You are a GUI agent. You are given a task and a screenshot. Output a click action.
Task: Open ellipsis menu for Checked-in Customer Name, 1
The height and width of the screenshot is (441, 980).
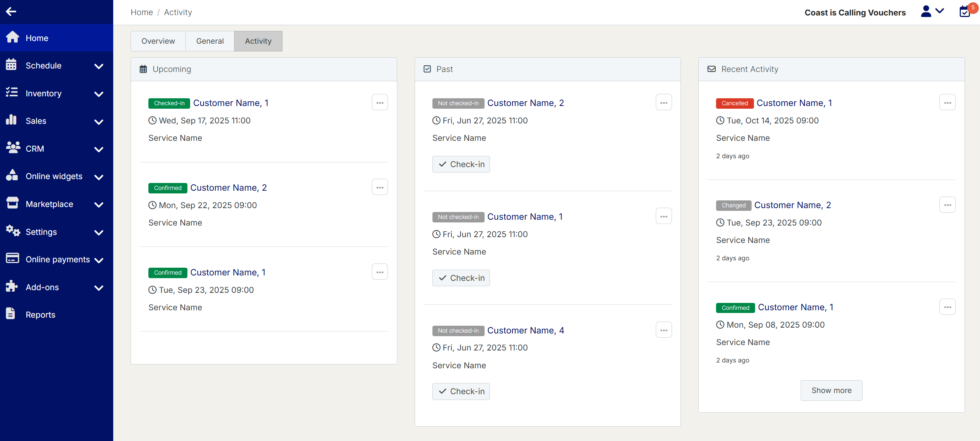[x=379, y=103]
